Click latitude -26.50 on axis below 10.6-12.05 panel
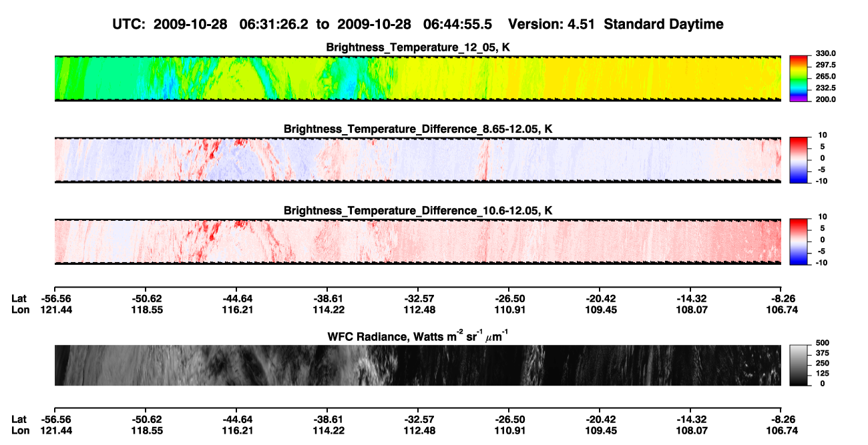The width and height of the screenshot is (868, 445). point(508,298)
